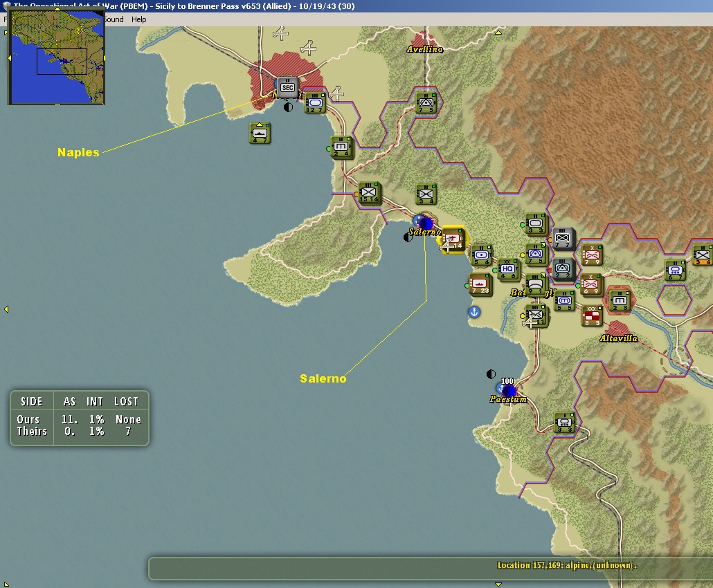Select the blue unit rated 6-7 at right

pos(675,270)
